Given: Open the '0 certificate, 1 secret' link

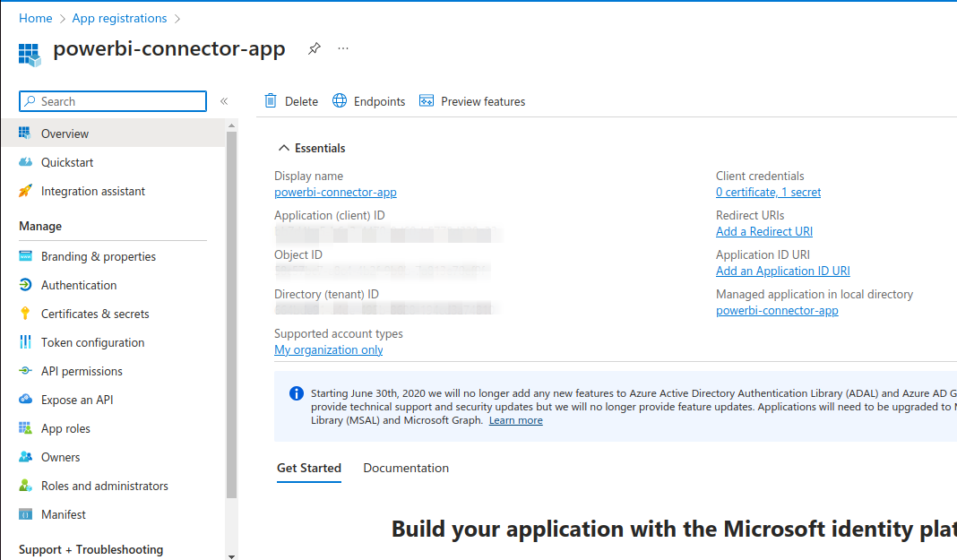Looking at the screenshot, I should (x=768, y=192).
